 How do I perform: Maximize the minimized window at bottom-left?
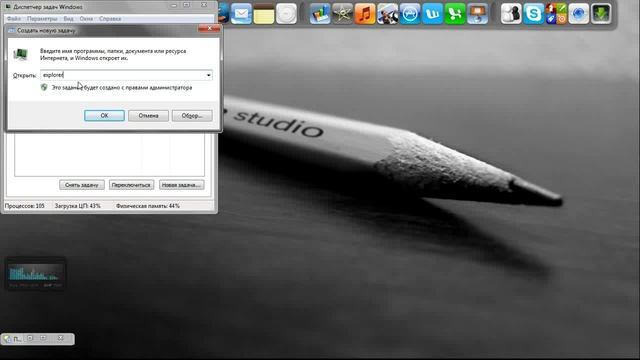[43, 338]
